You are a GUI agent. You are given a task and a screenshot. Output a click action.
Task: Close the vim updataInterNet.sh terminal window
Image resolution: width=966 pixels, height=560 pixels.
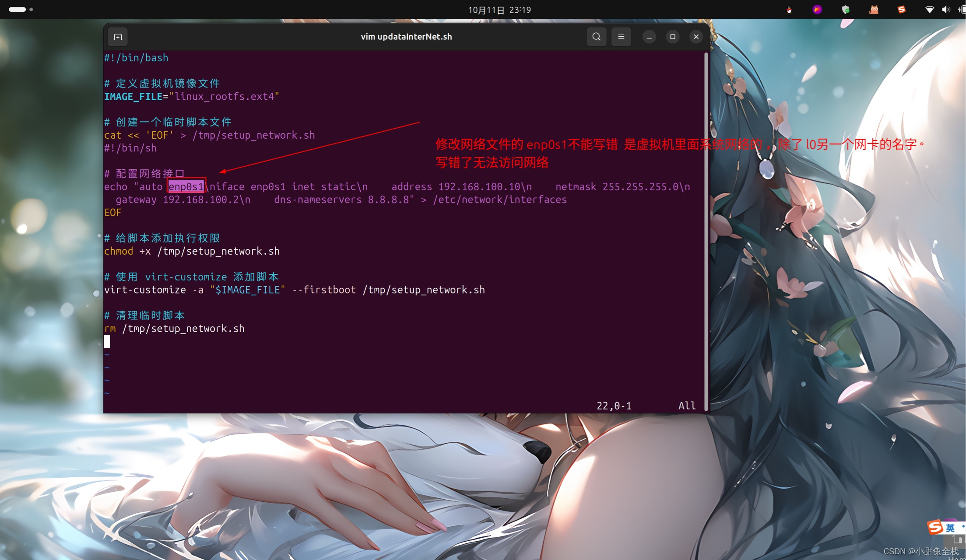(696, 37)
